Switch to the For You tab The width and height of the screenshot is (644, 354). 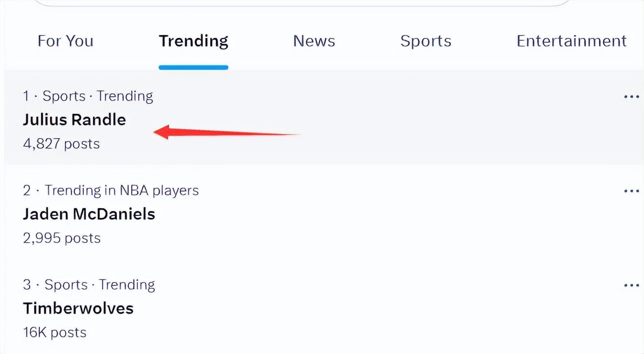[66, 41]
